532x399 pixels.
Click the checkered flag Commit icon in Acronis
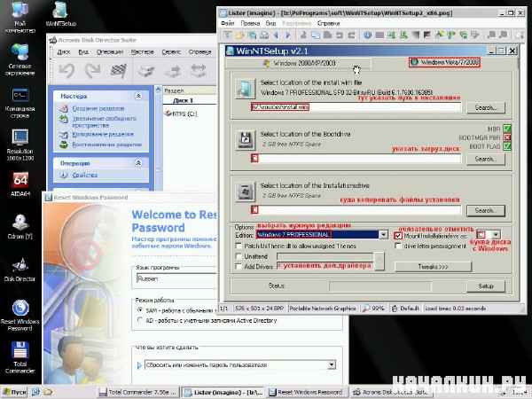[x=118, y=71]
